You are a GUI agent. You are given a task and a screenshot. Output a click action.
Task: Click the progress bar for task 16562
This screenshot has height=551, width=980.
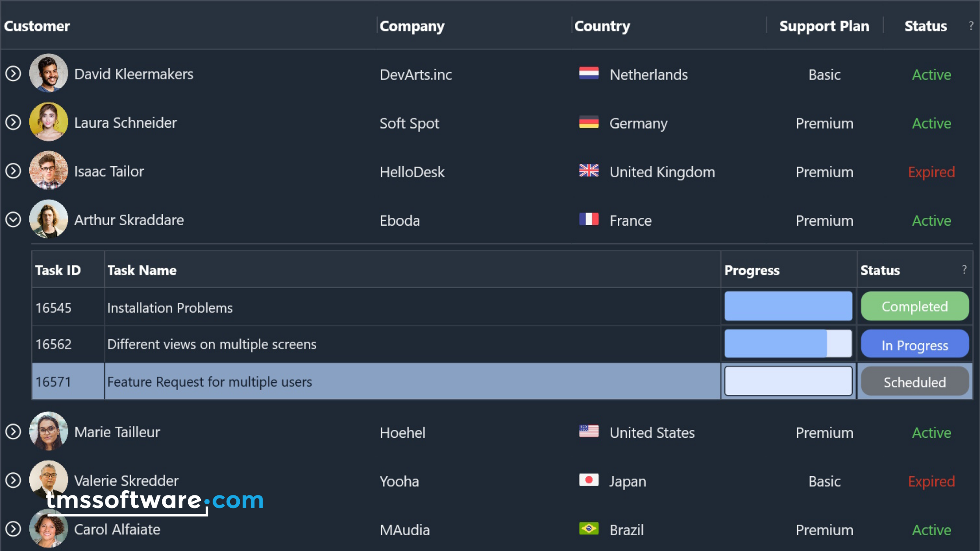coord(788,344)
